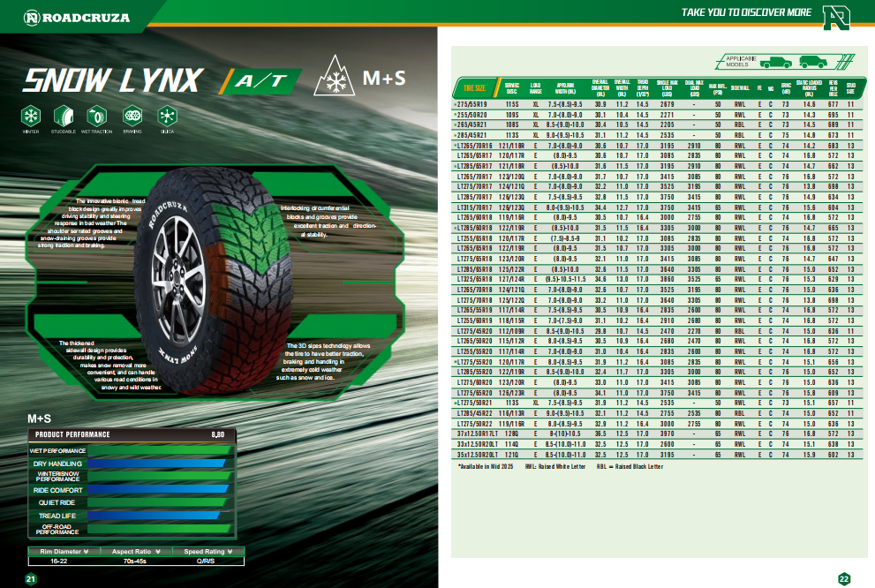Select the LT255/60R19 tire size row

[658, 320]
